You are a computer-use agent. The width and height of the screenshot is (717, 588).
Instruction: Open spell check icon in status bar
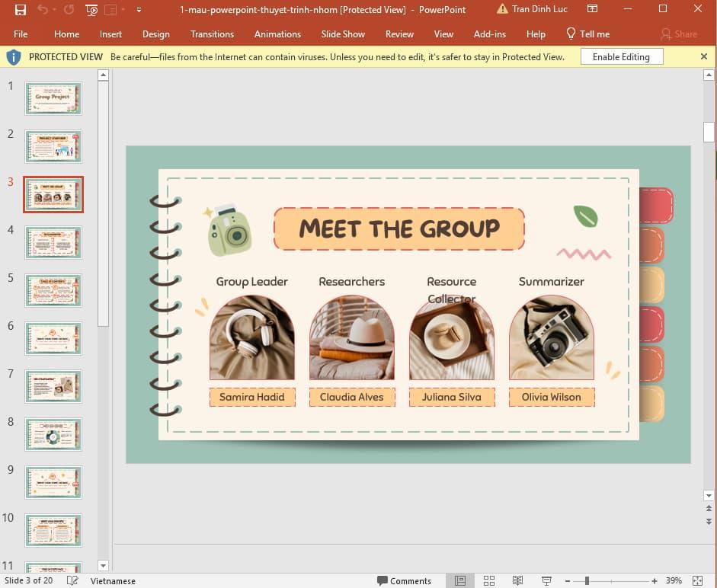[x=72, y=580]
